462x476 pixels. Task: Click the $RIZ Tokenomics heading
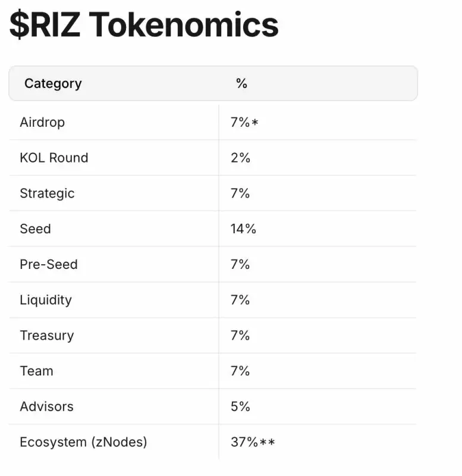pyautogui.click(x=144, y=25)
